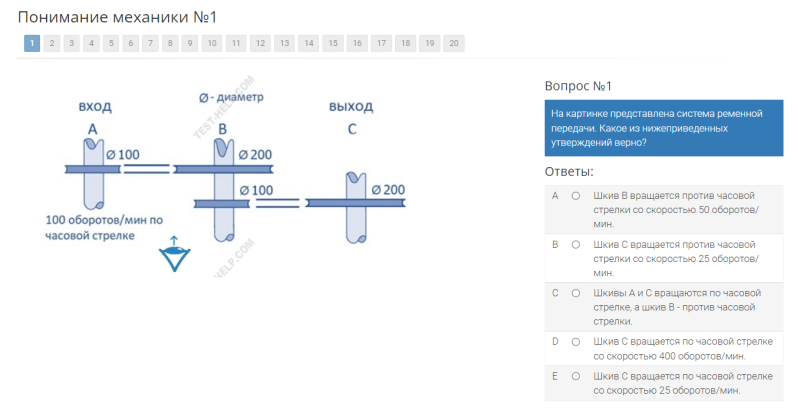Choose answer C radio button
The image size is (800, 419).
click(x=576, y=293)
